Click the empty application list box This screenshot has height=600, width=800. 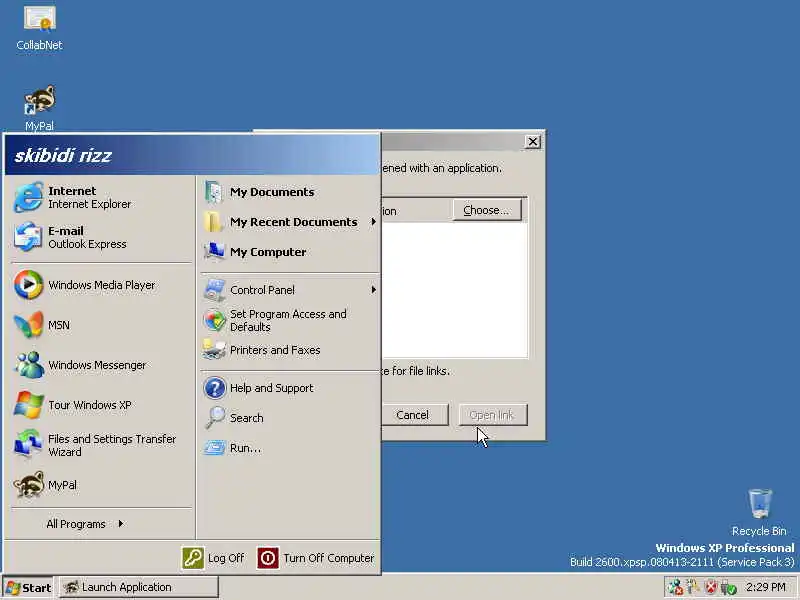click(455, 289)
